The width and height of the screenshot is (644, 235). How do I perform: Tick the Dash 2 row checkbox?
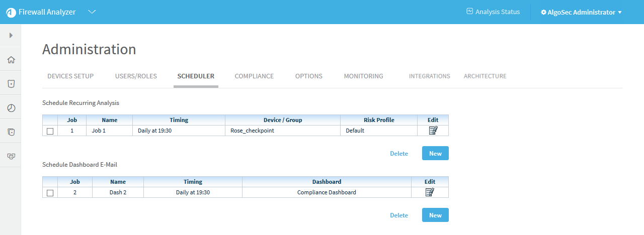50,193
